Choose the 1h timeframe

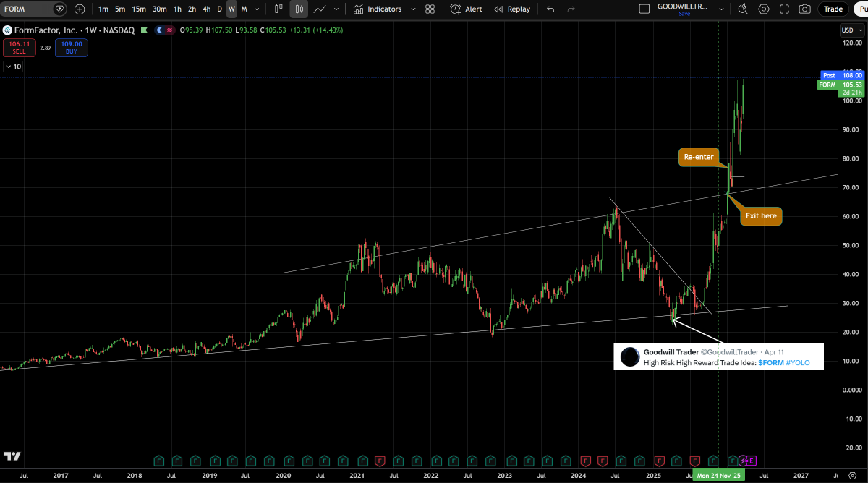[177, 9]
